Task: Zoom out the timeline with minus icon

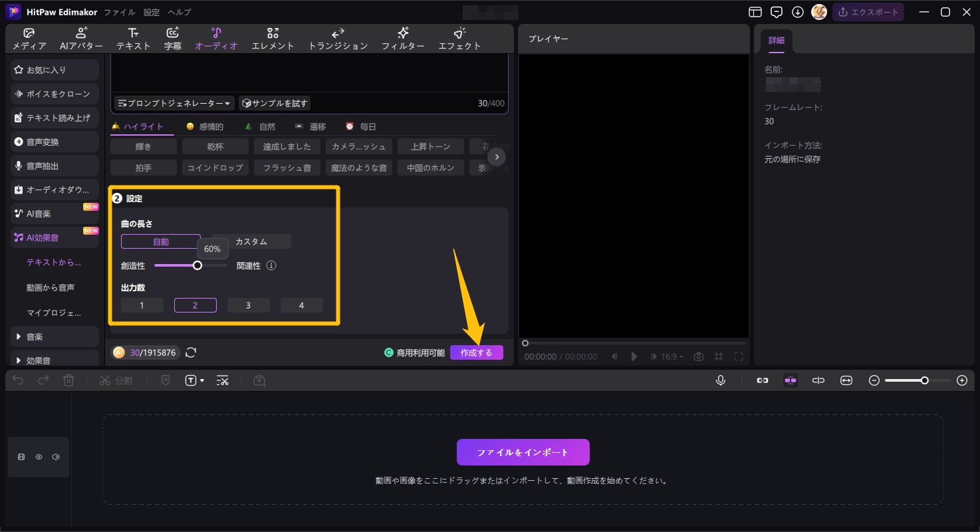Action: coord(874,380)
